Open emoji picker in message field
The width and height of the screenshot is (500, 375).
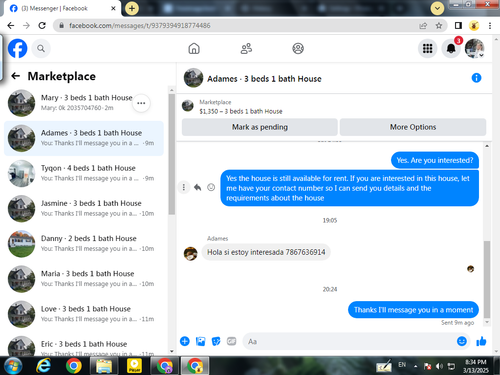pos(462,341)
